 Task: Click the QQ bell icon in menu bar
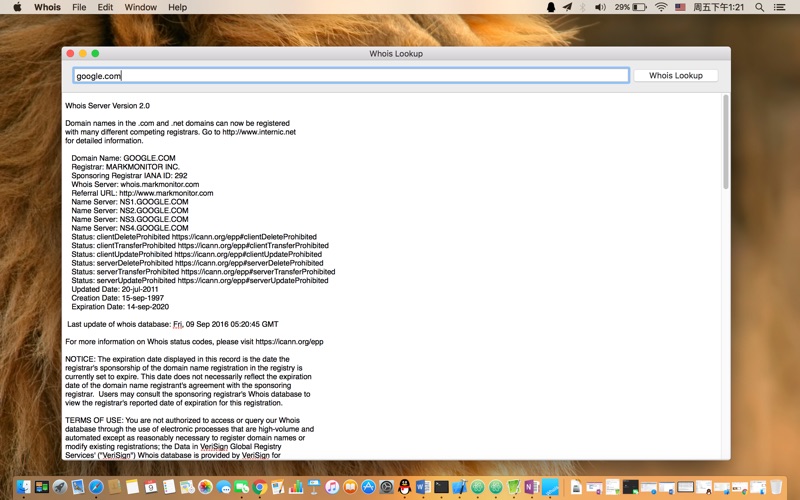click(x=551, y=7)
